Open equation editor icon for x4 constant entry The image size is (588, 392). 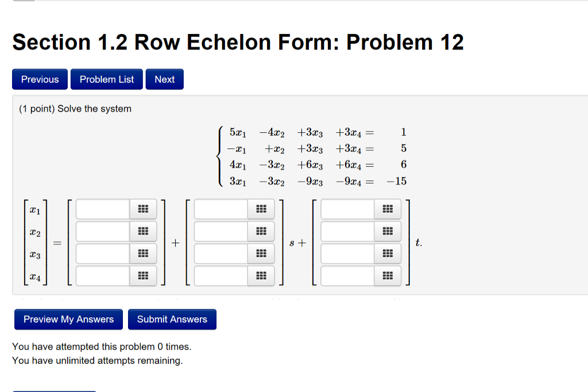pyautogui.click(x=143, y=276)
